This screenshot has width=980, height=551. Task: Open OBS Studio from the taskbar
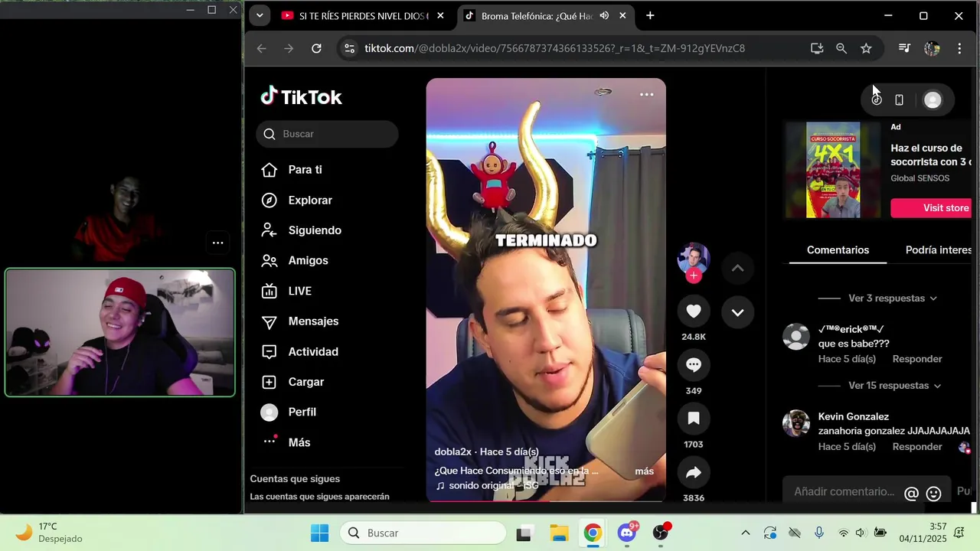[x=661, y=533]
